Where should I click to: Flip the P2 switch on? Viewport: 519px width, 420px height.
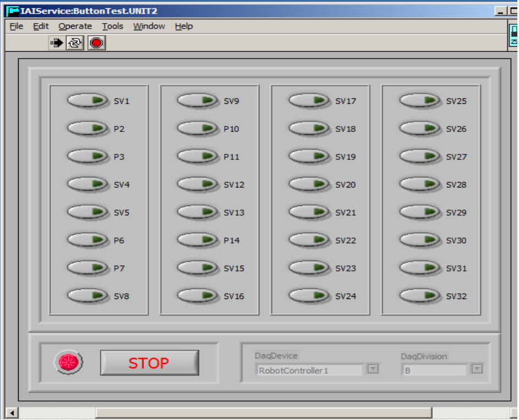87,129
